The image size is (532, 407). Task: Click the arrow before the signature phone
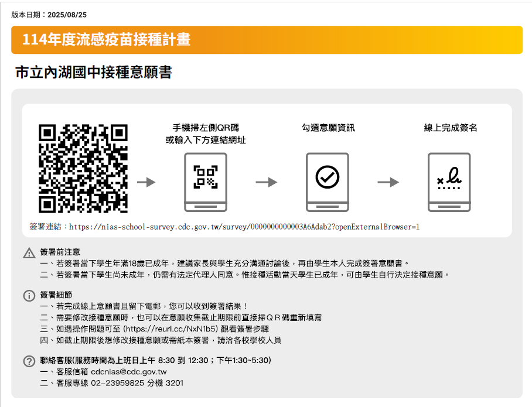click(x=388, y=182)
